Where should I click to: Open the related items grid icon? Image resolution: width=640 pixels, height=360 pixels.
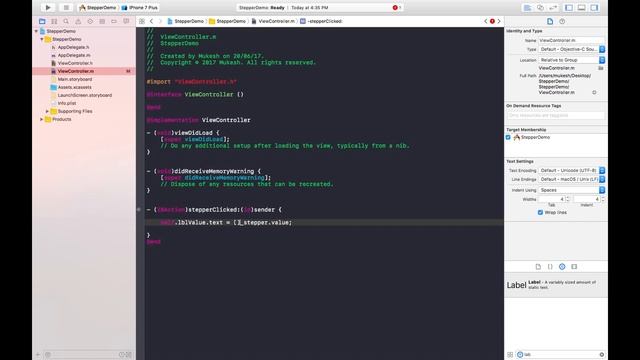click(x=142, y=21)
